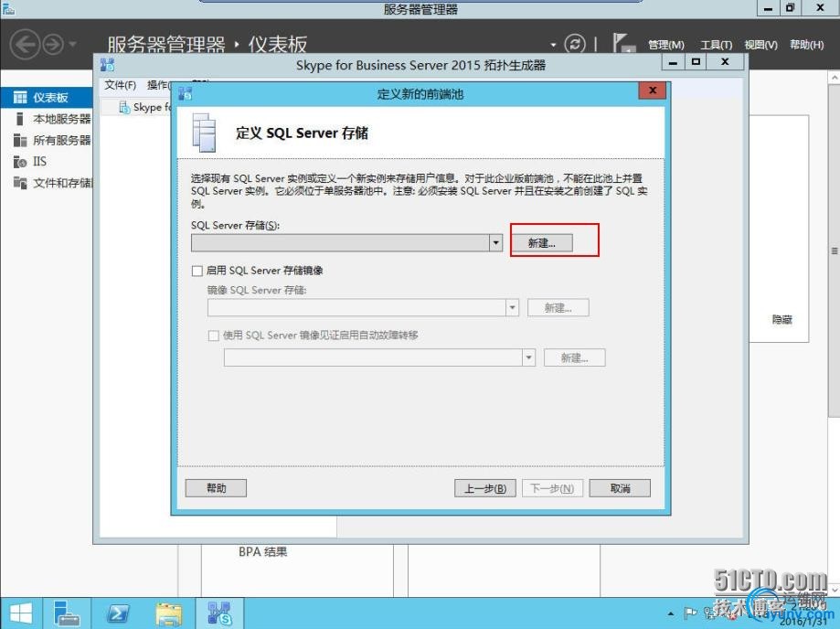Open the SQL Server 存储 dropdown arrow
Image resolution: width=840 pixels, height=629 pixels.
[x=496, y=243]
